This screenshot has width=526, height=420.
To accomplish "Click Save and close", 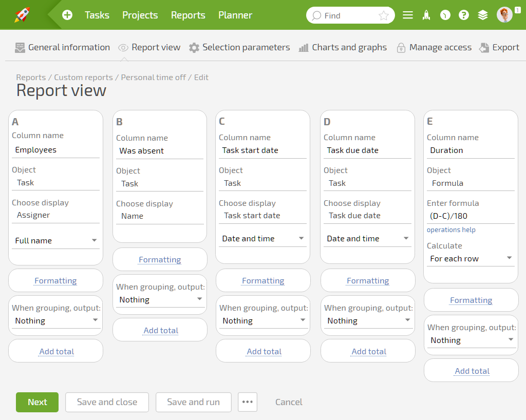I will pos(107,402).
